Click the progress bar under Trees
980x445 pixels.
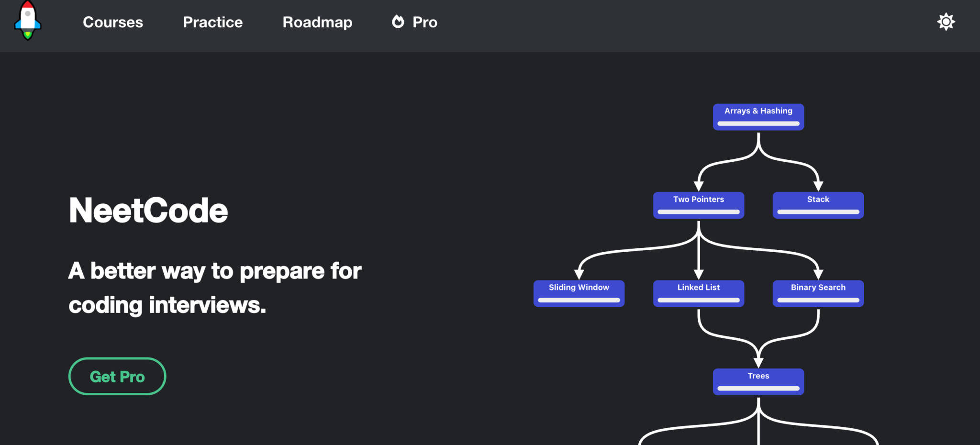[x=758, y=389]
